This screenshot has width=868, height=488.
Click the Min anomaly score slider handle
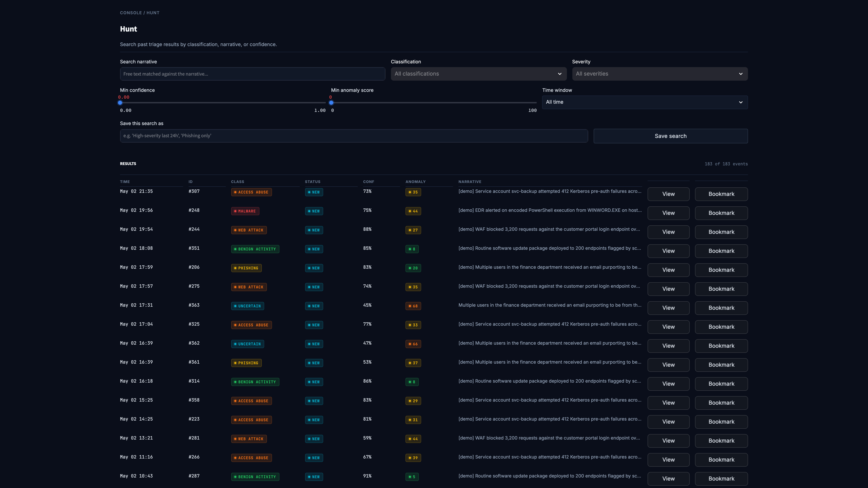point(331,103)
